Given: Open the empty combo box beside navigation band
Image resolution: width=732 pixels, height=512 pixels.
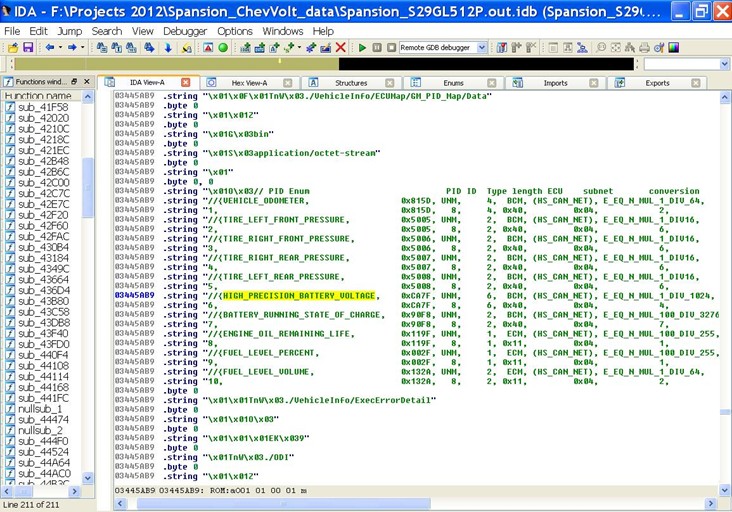Looking at the screenshot, I should [725, 64].
